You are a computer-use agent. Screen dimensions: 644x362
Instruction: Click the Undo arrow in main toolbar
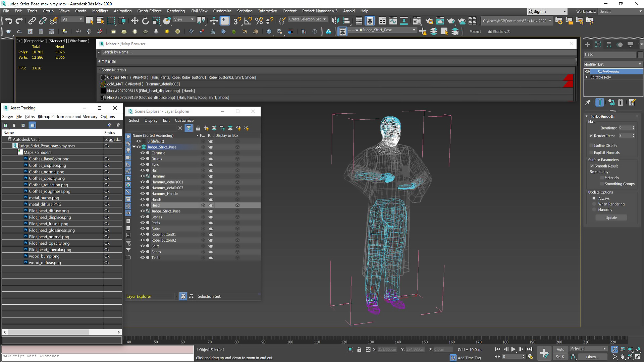point(9,21)
